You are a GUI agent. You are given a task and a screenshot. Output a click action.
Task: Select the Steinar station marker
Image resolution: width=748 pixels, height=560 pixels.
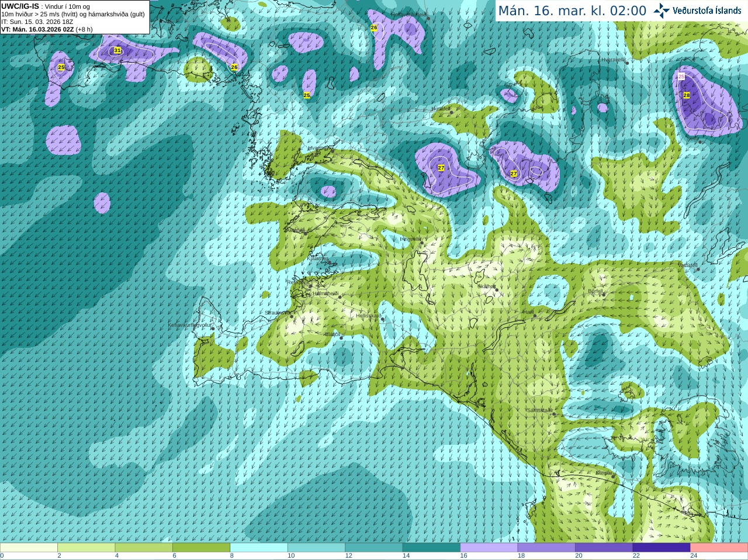[x=613, y=476]
